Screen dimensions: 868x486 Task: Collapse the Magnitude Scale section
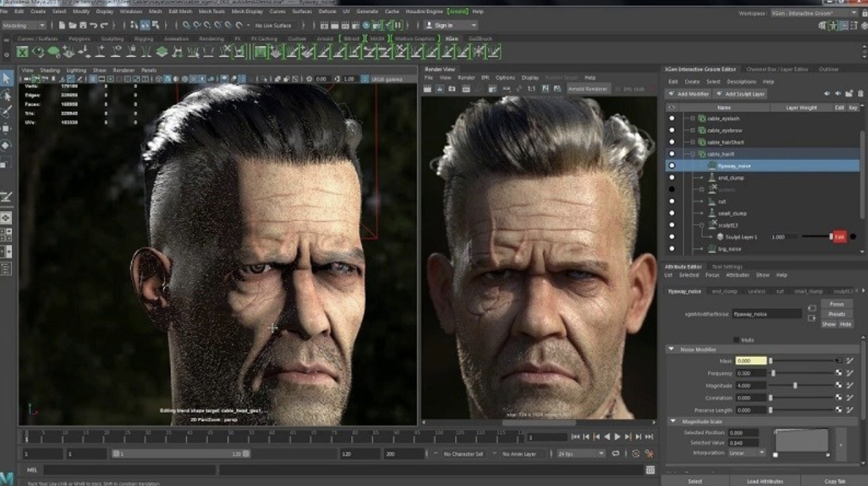(x=673, y=422)
